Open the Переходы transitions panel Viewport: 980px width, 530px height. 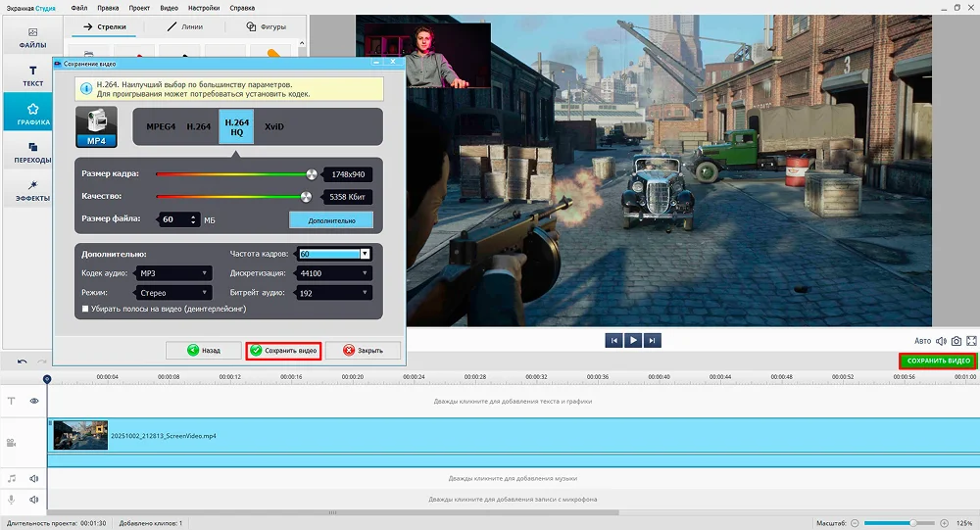pos(32,152)
